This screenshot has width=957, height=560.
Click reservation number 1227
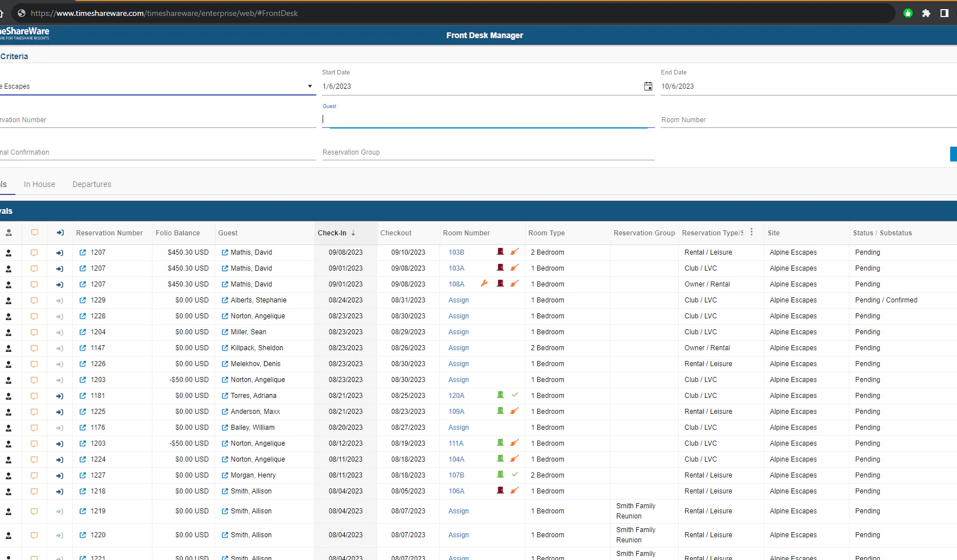[98, 475]
